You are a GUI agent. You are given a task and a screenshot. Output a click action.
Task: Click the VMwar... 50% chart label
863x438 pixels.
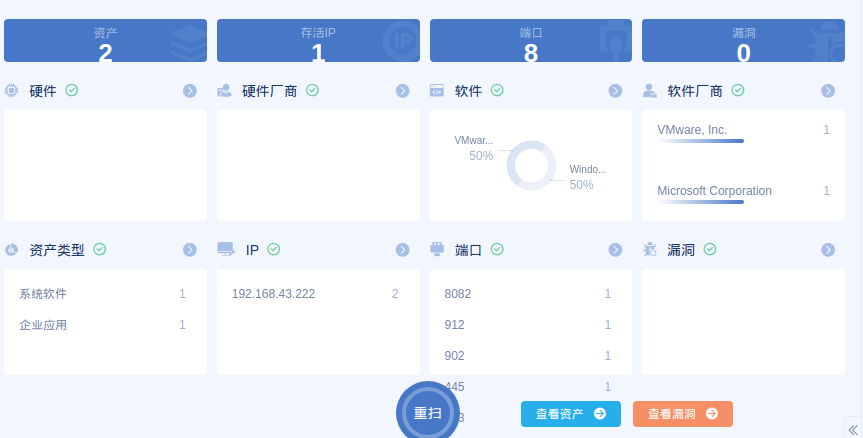tap(474, 148)
